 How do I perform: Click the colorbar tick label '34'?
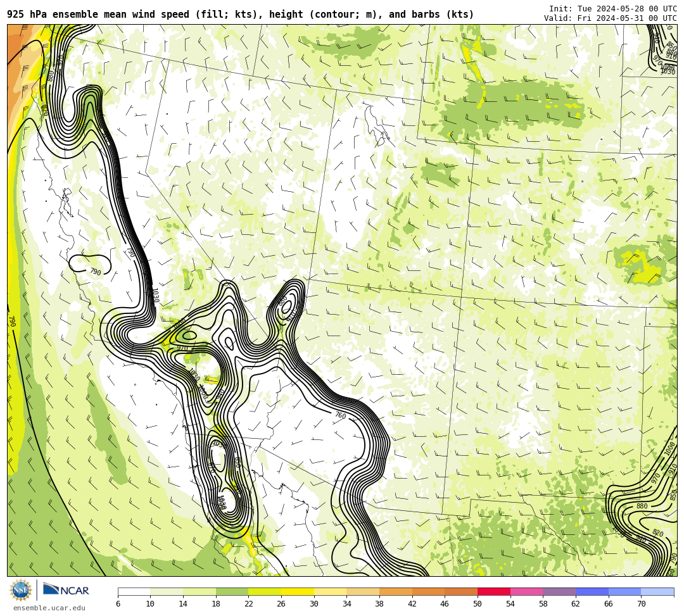(347, 604)
